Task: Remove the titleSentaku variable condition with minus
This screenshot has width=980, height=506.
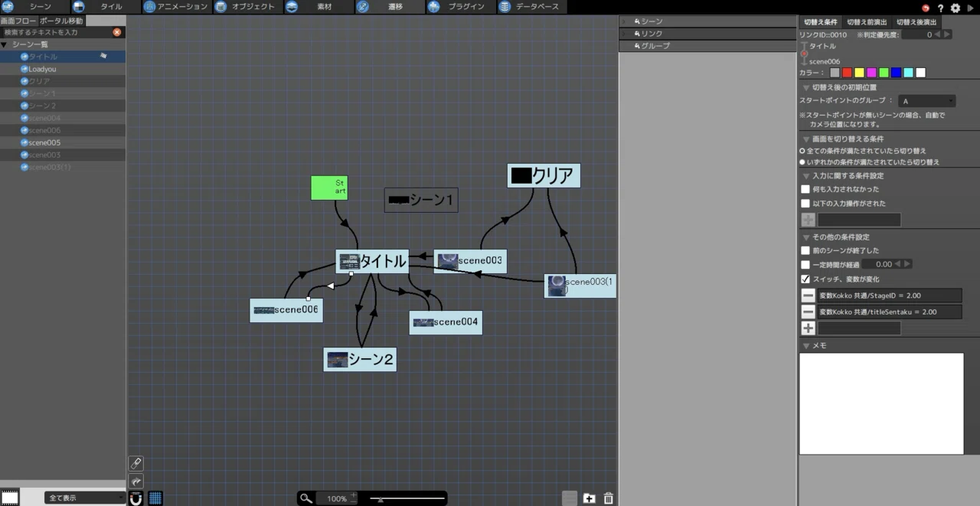Action: click(x=808, y=312)
